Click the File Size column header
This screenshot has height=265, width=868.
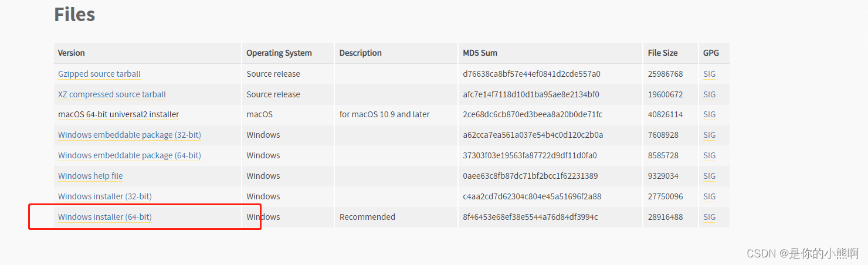pyautogui.click(x=662, y=53)
